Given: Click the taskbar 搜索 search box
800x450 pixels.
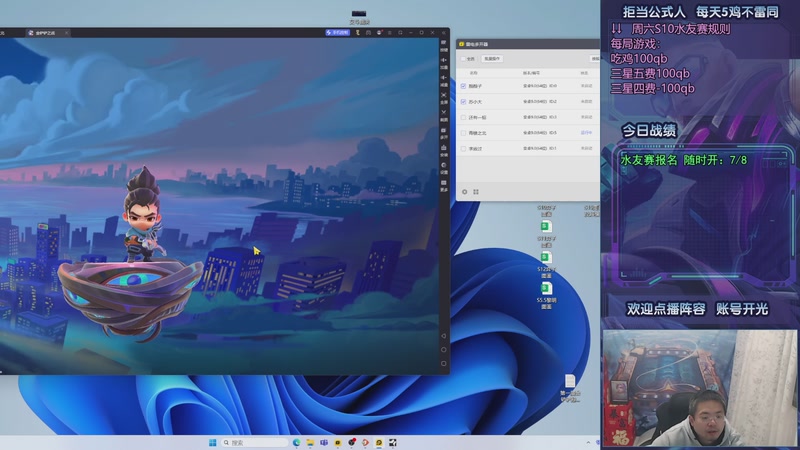Looking at the screenshot, I should pos(255,442).
